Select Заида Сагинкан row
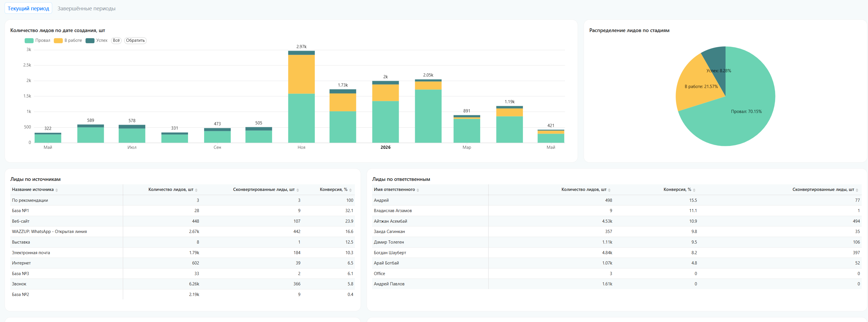868x322 pixels. click(617, 232)
